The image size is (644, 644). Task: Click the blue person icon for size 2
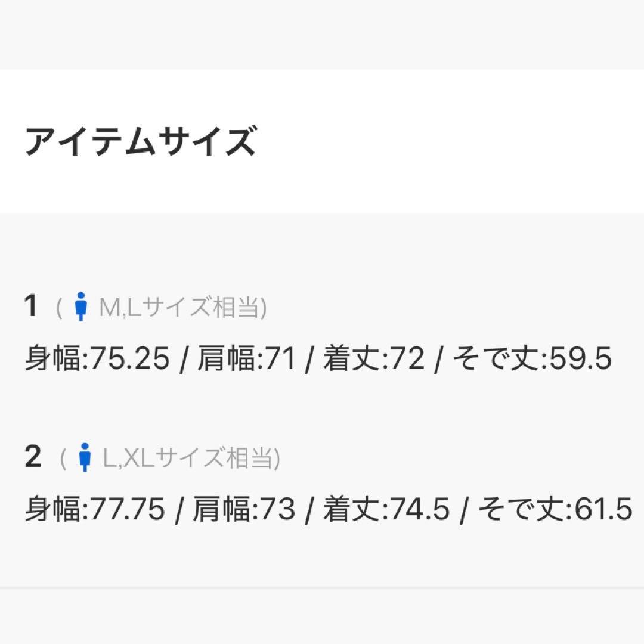point(86,457)
